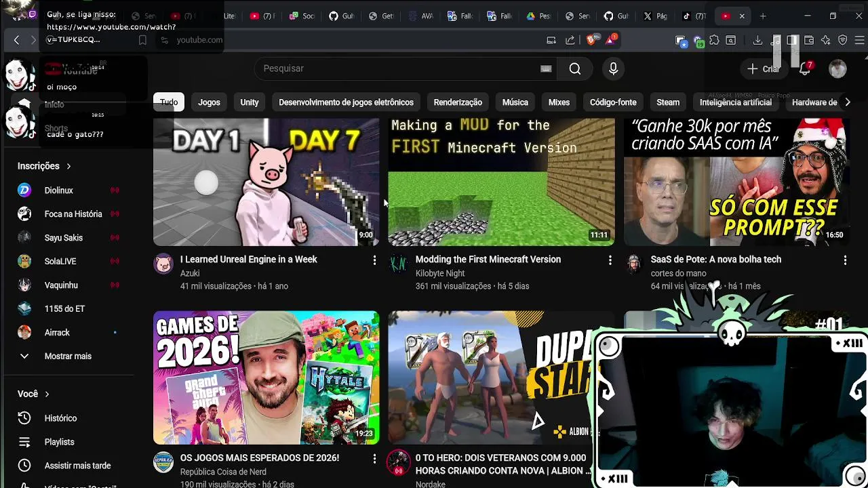Select the Música filter chip

point(515,102)
